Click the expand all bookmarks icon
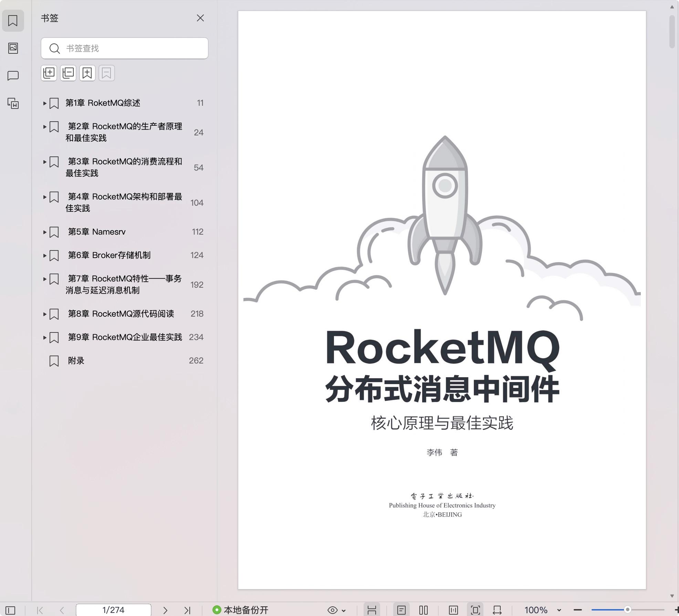The height and width of the screenshot is (616, 679). click(x=49, y=73)
